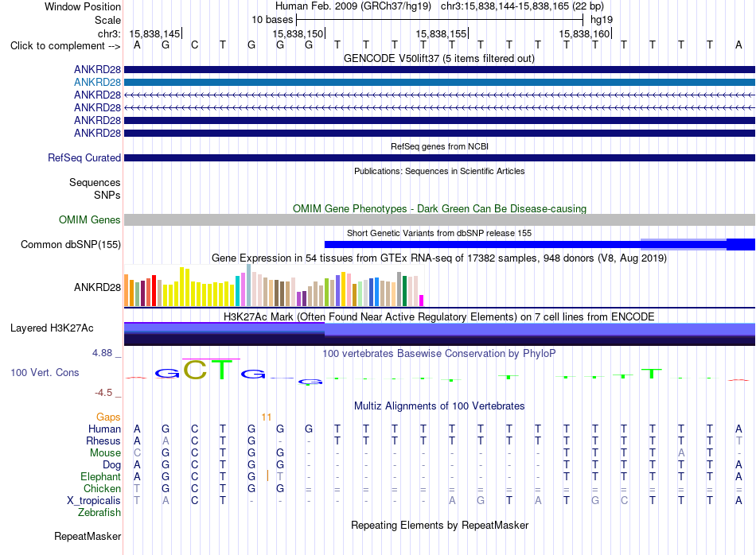Open the GTEx Gene Expression in 54 tissues title
This screenshot has height=555, width=756.
439,258
